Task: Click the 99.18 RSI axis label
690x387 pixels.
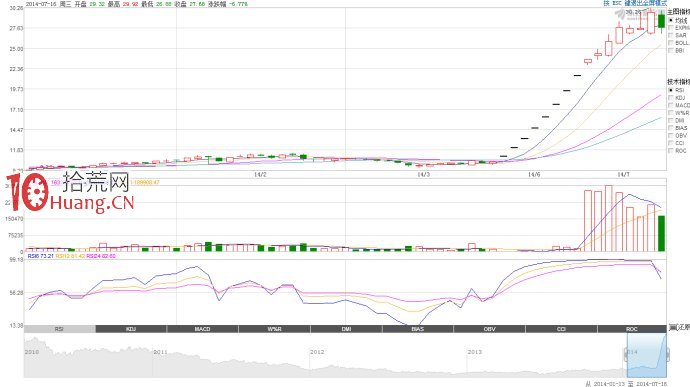Action: pyautogui.click(x=16, y=260)
